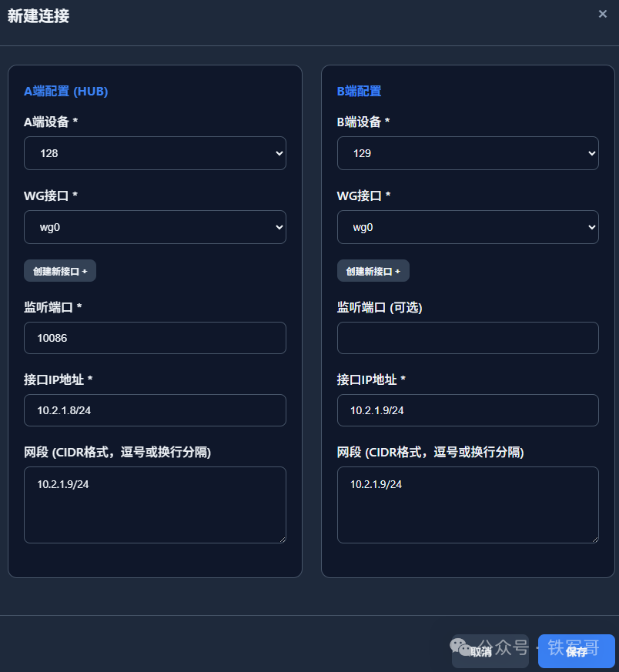The image size is (619, 672).
Task: Close the 新建连接 dialog with the X
Action: 603,14
